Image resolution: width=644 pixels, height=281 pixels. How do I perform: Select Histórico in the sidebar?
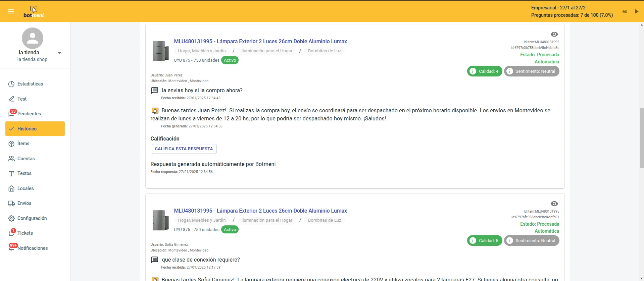coord(35,129)
